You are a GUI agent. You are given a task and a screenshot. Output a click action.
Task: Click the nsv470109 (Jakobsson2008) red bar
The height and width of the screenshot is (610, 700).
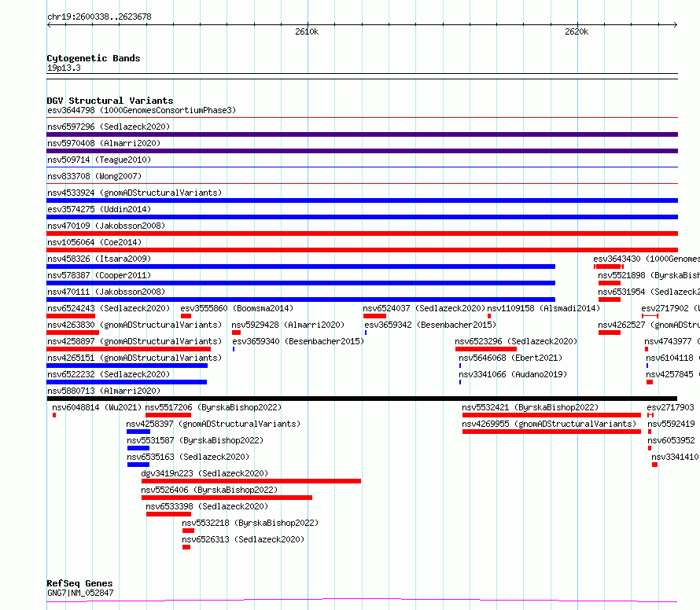[x=362, y=233]
